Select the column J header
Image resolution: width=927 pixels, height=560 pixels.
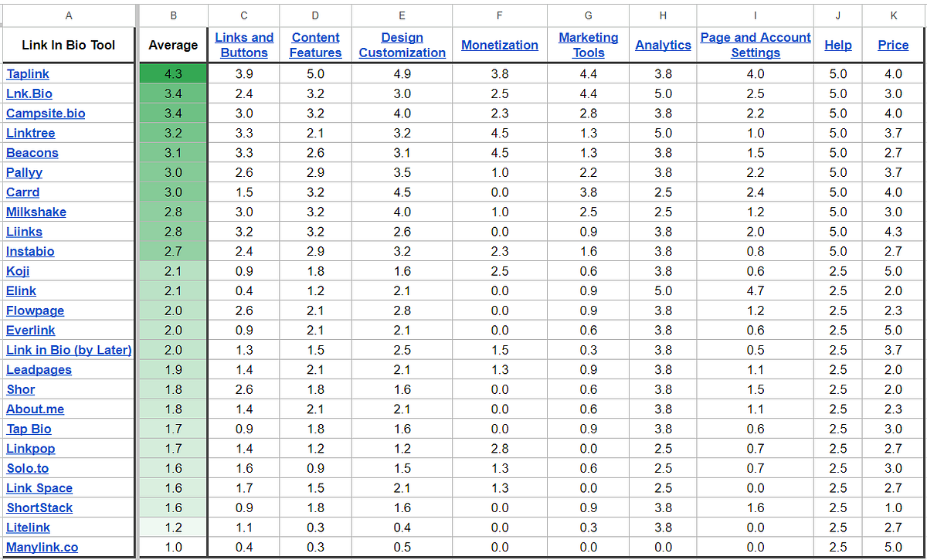pyautogui.click(x=838, y=15)
